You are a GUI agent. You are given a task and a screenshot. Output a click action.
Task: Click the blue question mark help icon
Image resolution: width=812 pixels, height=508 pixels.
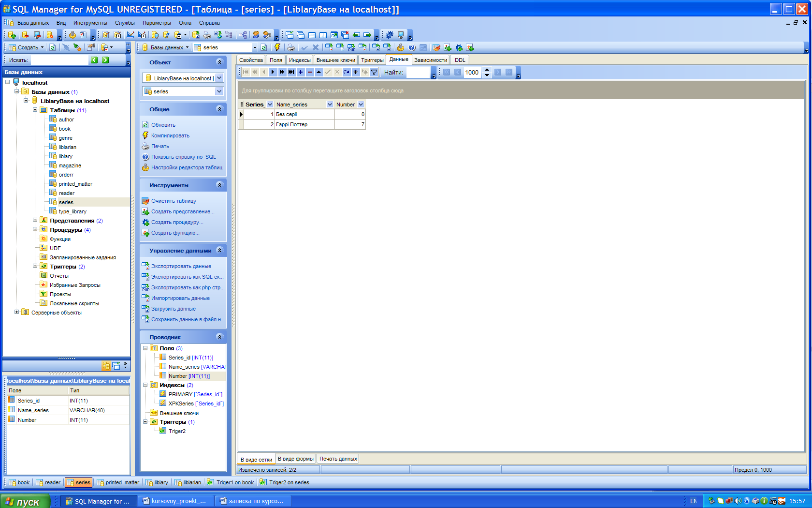(x=412, y=47)
